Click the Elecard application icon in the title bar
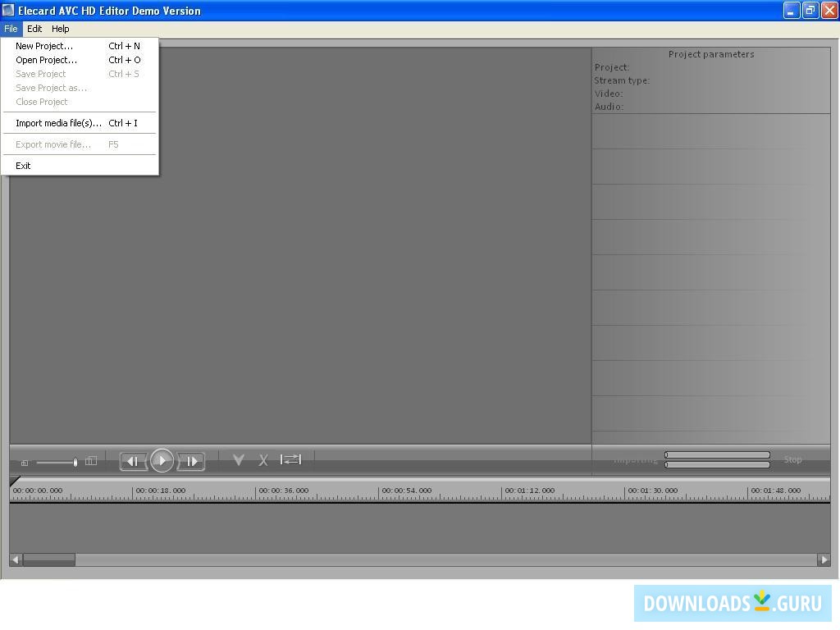Screen dimensions: 840x630 (x=8, y=11)
